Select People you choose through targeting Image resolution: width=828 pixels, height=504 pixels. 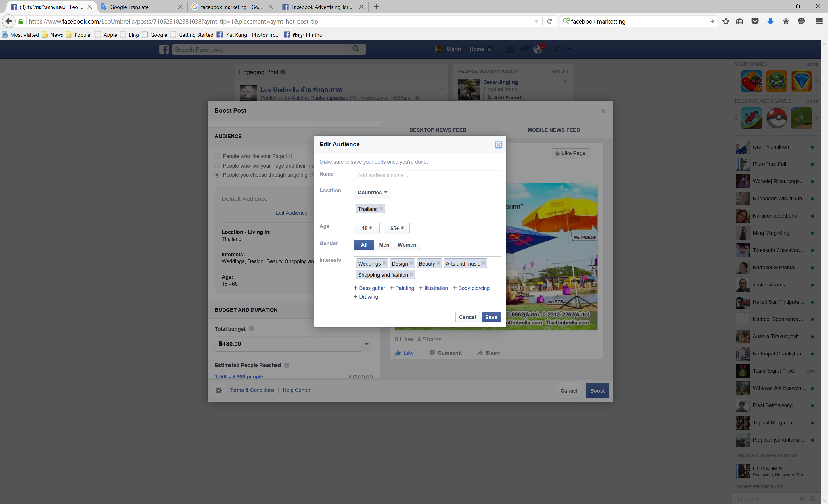tap(217, 175)
